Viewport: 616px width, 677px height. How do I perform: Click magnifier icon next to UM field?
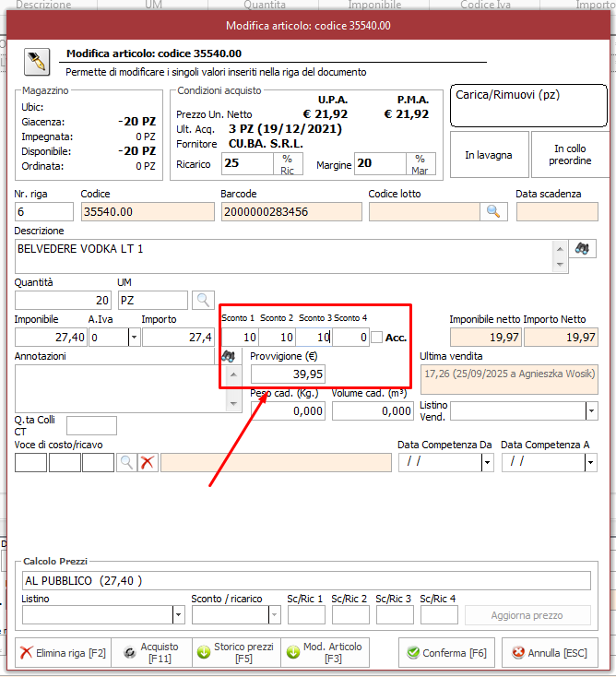click(x=203, y=300)
